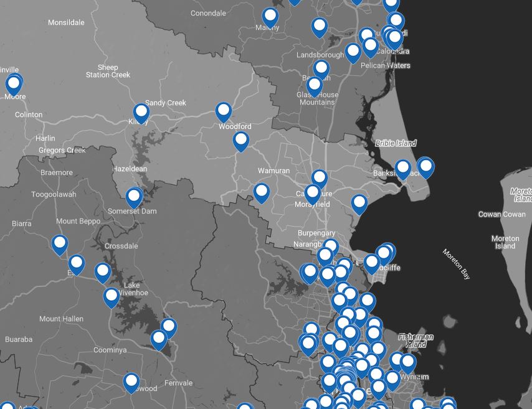532x409 pixels.
Task: Open the marker at Moore
Action: point(14,85)
